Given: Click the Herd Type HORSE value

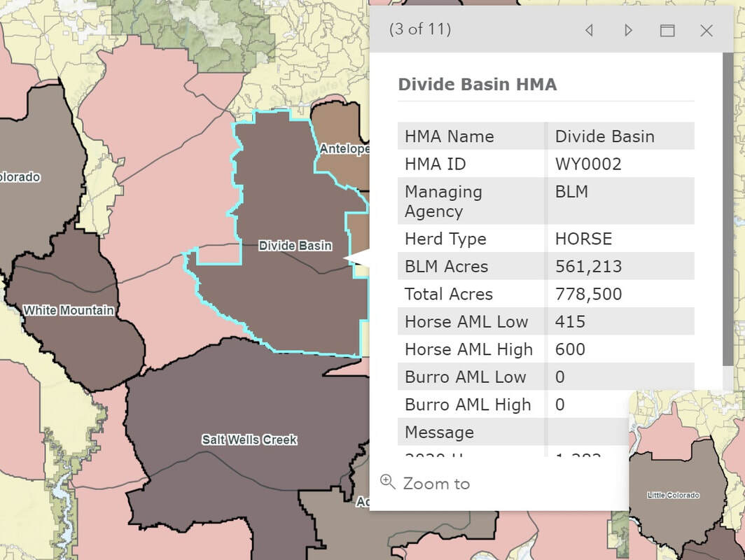Looking at the screenshot, I should point(583,239).
